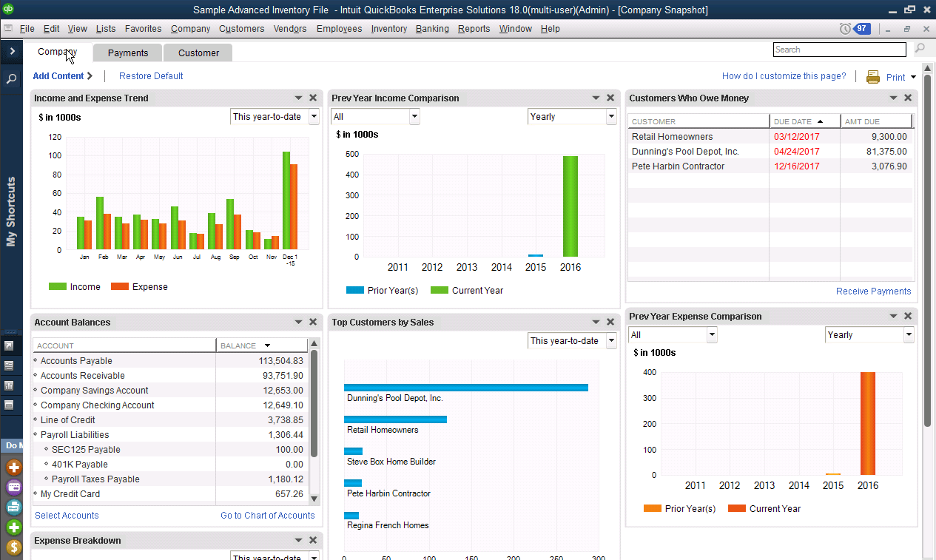Viewport: 936px width, 560px height.
Task: Select the orange plus shortcut icon
Action: click(13, 468)
